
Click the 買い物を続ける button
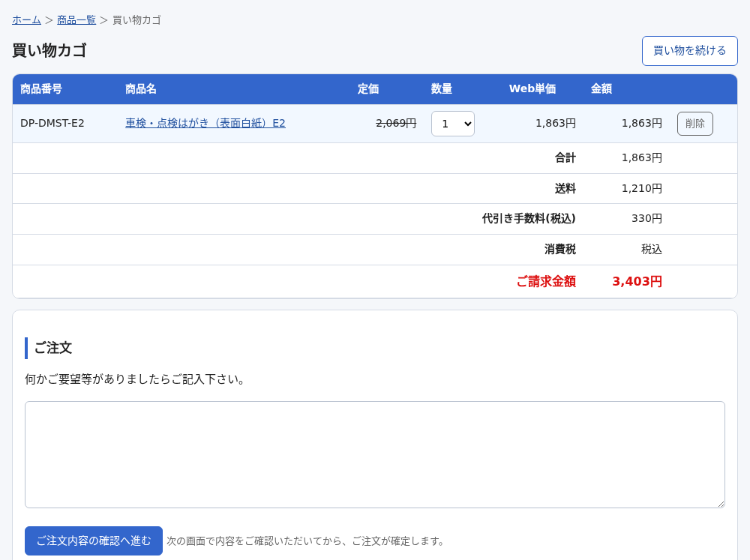pos(690,51)
